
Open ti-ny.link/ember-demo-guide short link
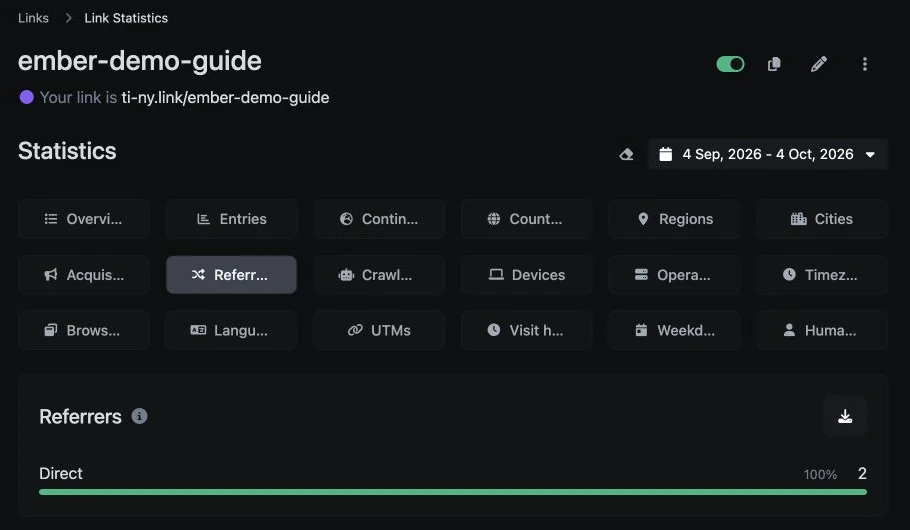(225, 98)
